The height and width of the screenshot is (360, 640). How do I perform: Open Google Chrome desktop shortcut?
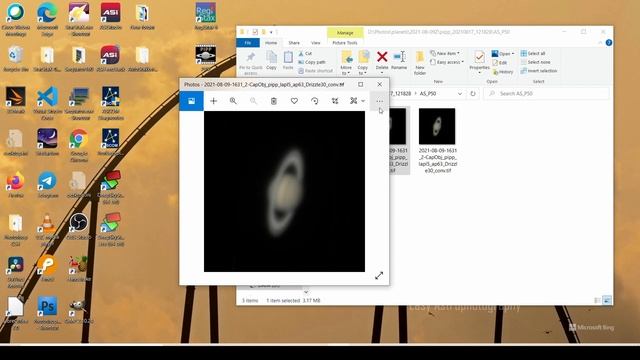tap(79, 144)
